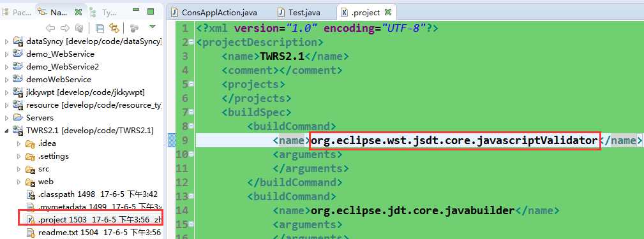Click the Back arrow in Navigator toolbar
Image resolution: width=644 pixels, height=239 pixels.
[50, 28]
